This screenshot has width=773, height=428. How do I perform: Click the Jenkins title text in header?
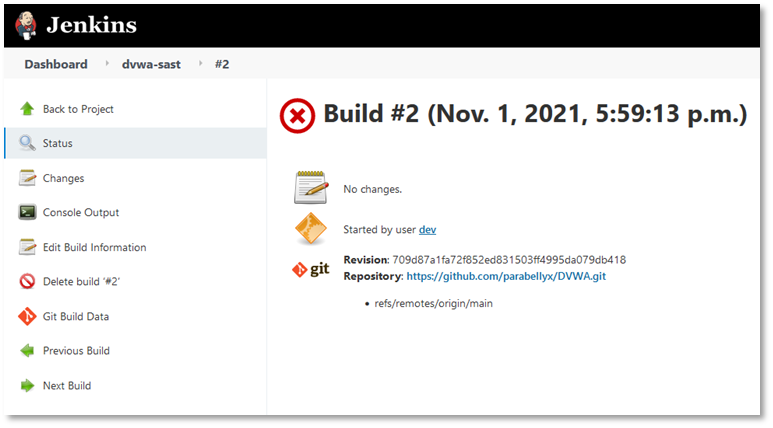91,25
